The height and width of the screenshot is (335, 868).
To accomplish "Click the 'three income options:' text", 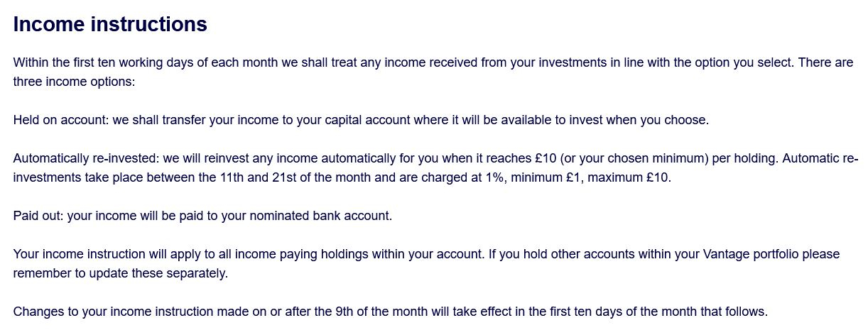I will 74,82.
